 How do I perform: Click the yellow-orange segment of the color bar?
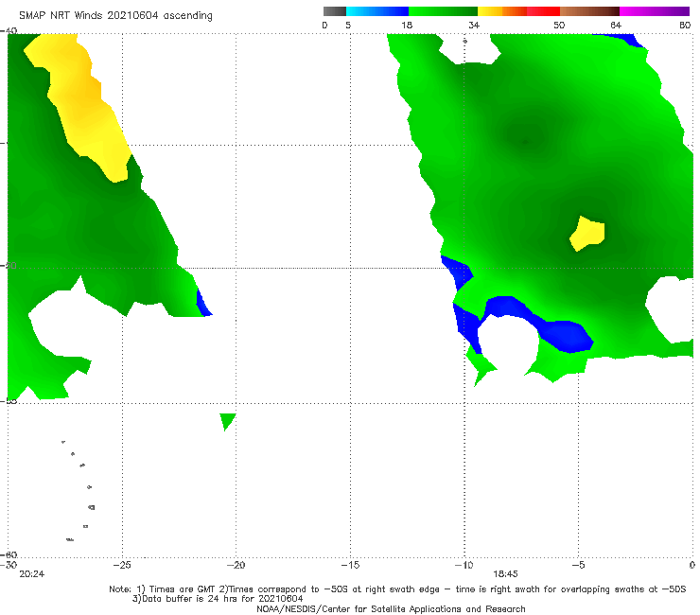(502, 11)
